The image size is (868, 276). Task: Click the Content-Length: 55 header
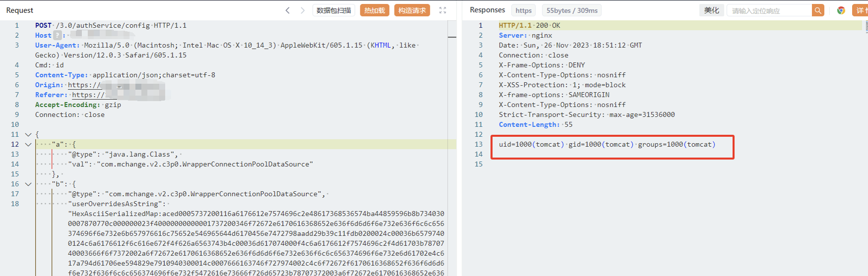[x=535, y=124]
